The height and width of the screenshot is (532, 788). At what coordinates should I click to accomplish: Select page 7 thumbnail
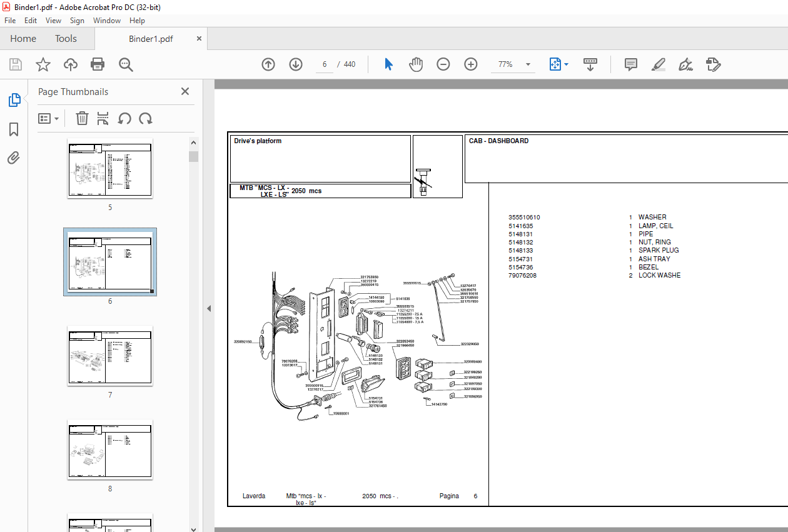(x=110, y=356)
